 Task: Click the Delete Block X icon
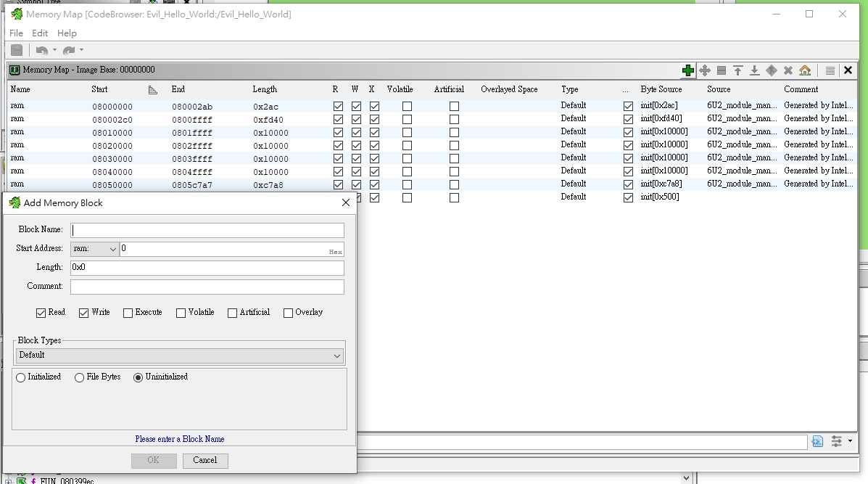point(788,70)
